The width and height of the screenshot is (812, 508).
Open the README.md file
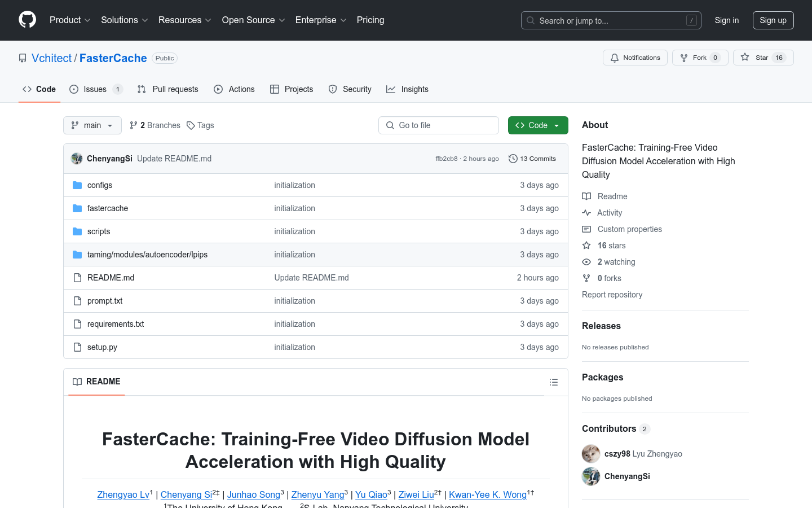[x=111, y=278]
